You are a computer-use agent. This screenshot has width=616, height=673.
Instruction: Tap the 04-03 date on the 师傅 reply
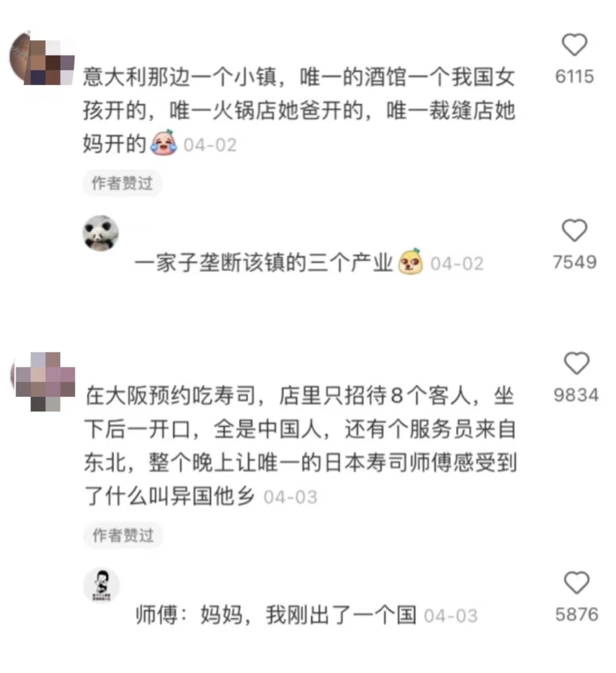click(451, 616)
